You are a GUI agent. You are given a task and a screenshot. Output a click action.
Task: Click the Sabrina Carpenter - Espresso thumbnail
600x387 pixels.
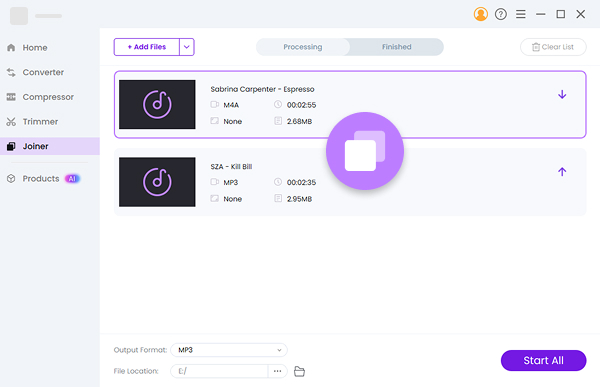[157, 105]
